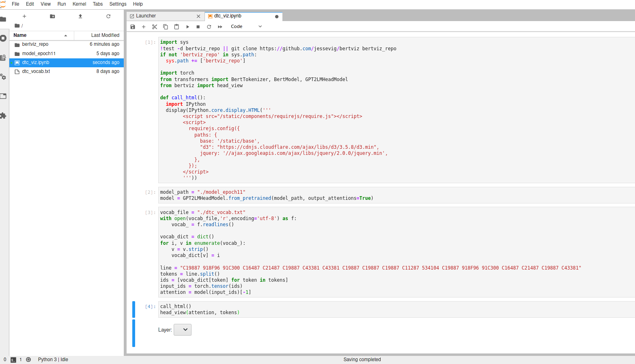
Task: Insert a new cell with the plus icon
Action: pos(144,26)
